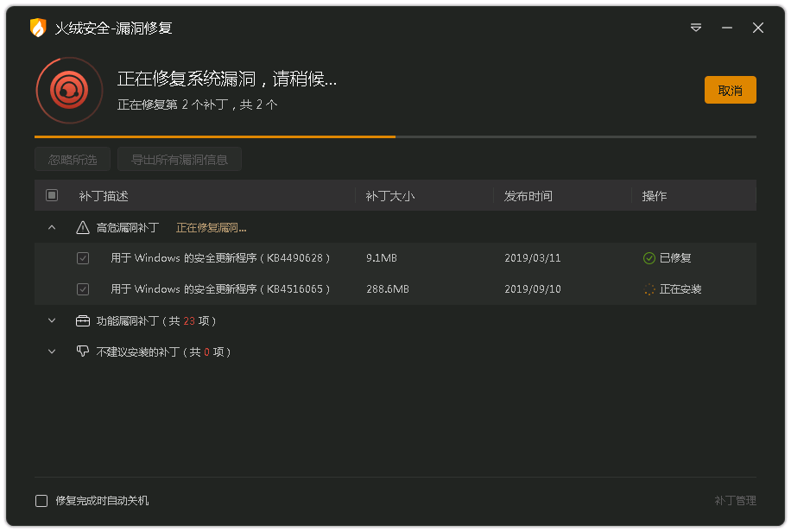The height and width of the screenshot is (532, 791).
Task: Click the 2019/09/10 release date
Action: click(533, 289)
